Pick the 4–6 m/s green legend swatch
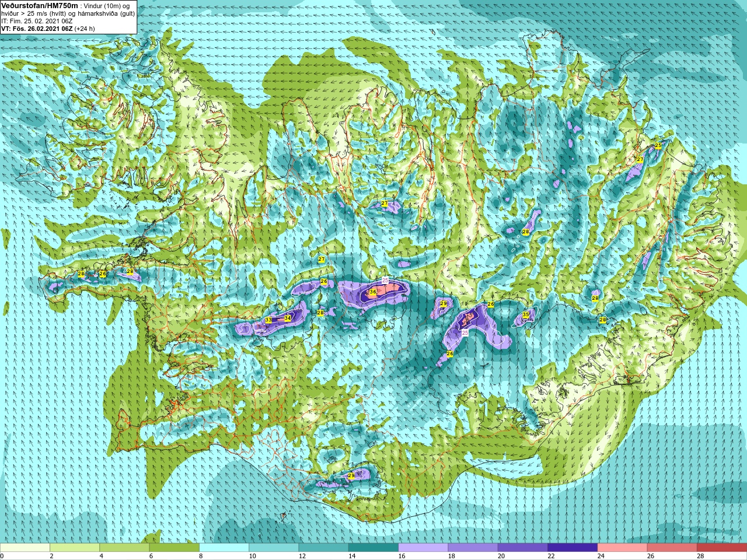This screenshot has height=560, width=747. coord(124,548)
